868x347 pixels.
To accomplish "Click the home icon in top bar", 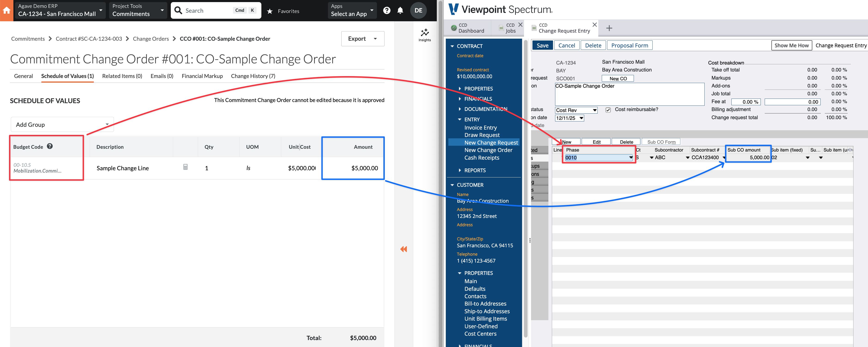I will pyautogui.click(x=7, y=10).
